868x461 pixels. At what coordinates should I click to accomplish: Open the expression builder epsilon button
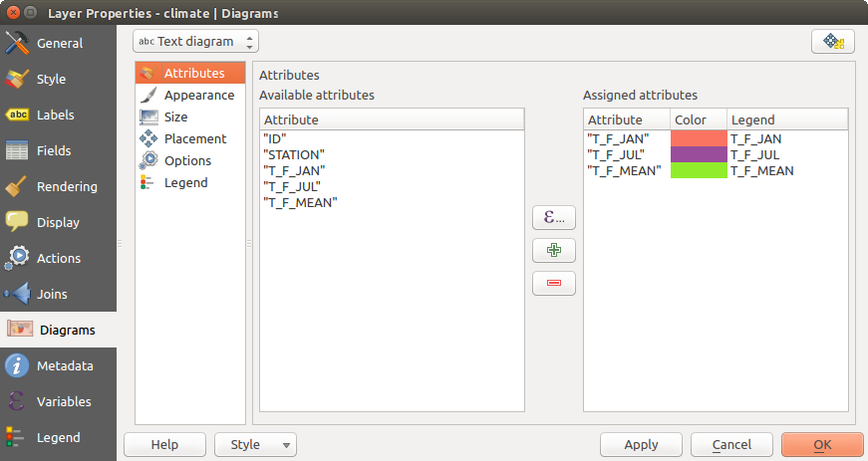click(x=554, y=216)
